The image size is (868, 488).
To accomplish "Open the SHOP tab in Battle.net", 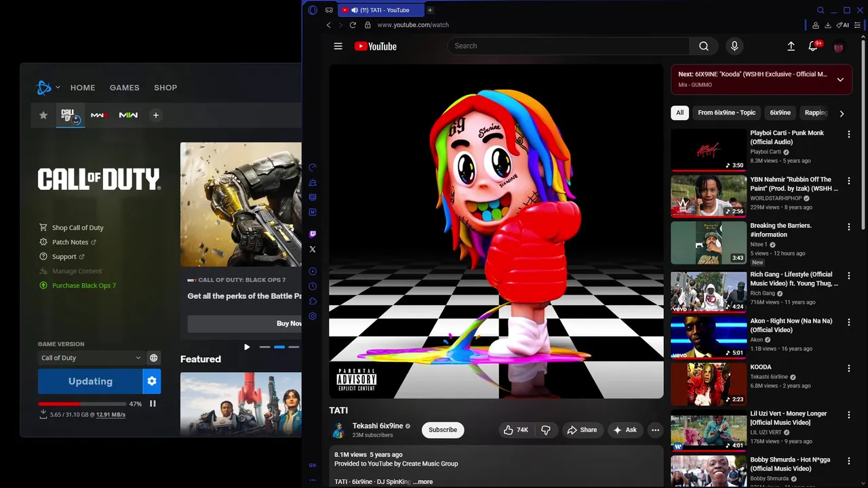I will coord(165,87).
